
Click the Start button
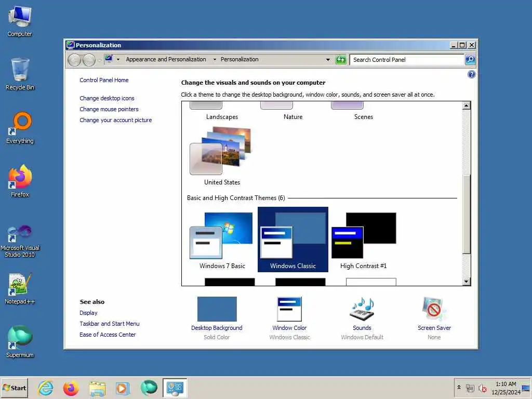14,388
